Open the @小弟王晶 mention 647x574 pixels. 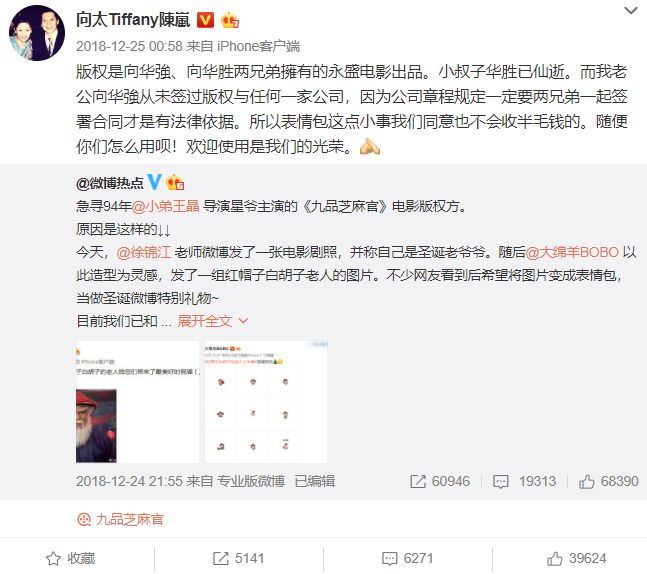tap(165, 206)
